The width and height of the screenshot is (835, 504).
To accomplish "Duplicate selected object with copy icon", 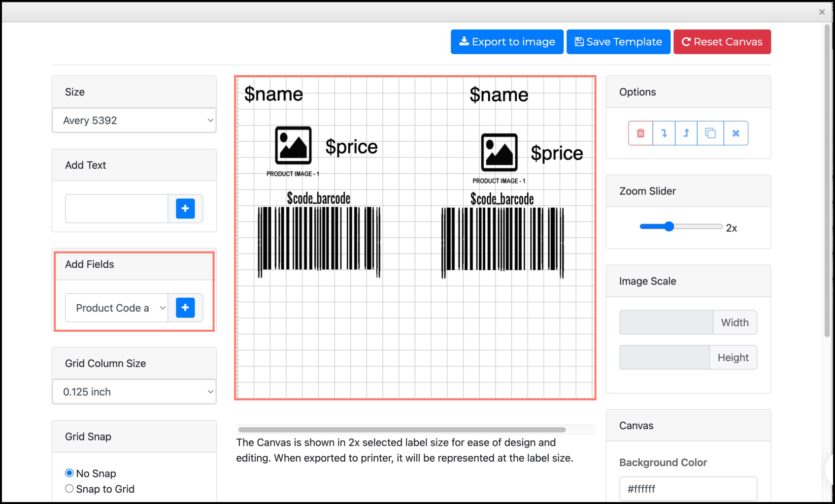I will (x=710, y=133).
